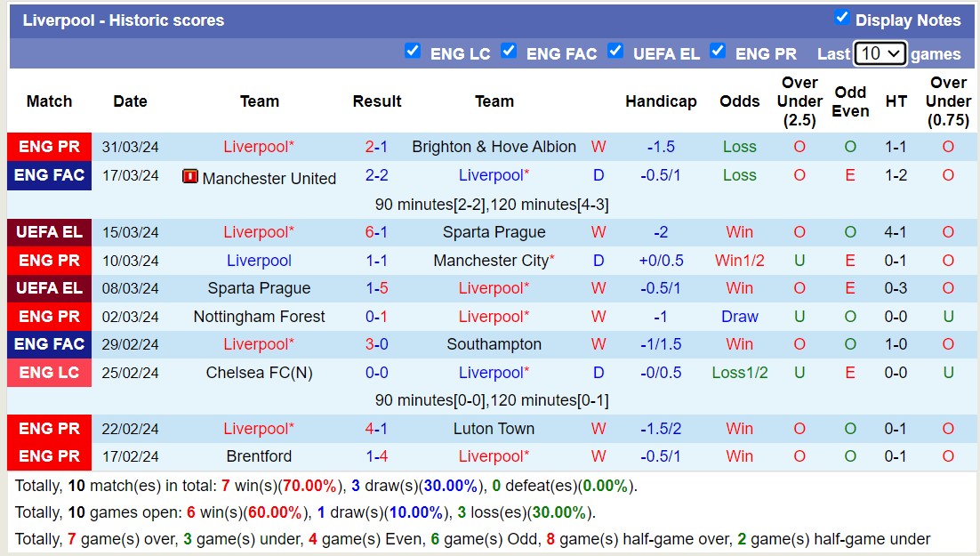980x556 pixels.
Task: Open the Last games count dropdown
Action: 880,53
